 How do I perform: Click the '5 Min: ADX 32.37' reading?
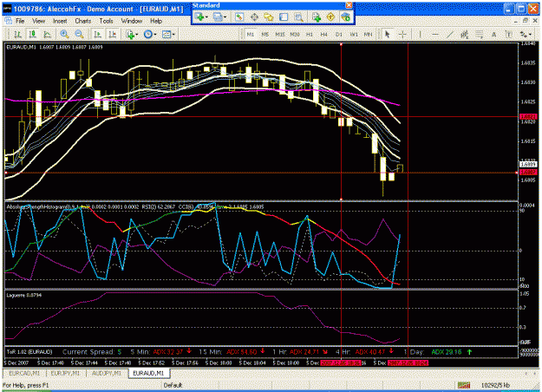click(160, 352)
